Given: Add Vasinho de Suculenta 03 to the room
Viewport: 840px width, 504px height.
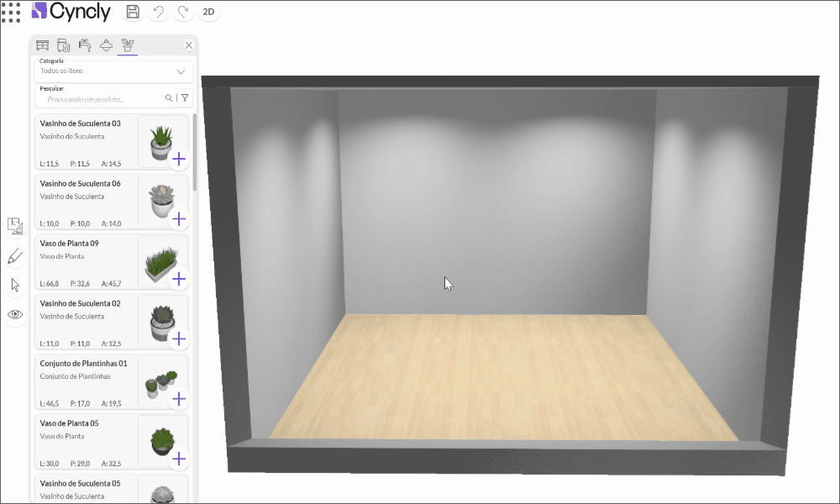Looking at the screenshot, I should [x=179, y=159].
